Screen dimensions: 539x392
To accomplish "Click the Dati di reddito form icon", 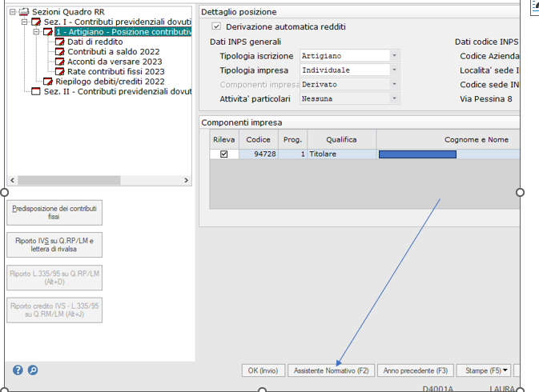I will pyautogui.click(x=60, y=42).
